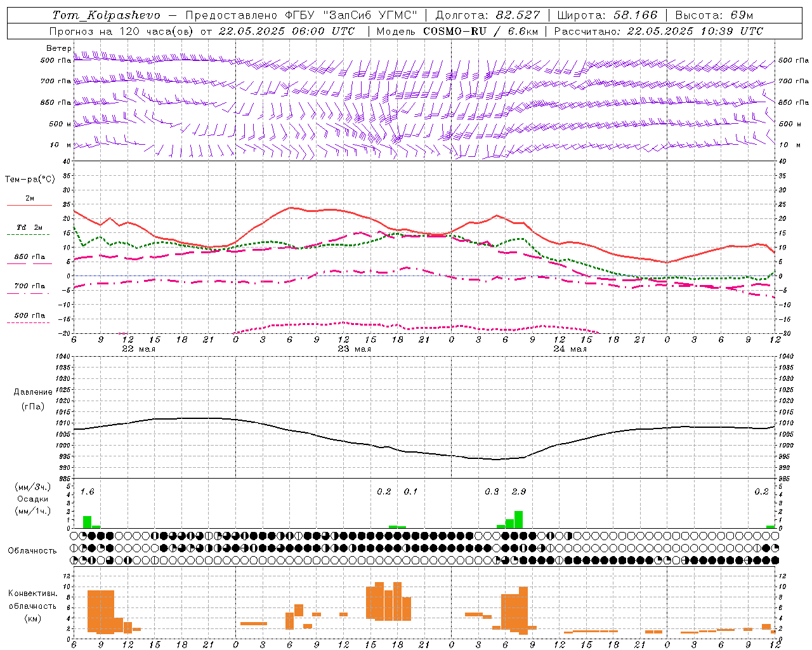Click the Конвективн. облачность label
The width and height of the screenshot is (812, 650).
click(x=32, y=599)
